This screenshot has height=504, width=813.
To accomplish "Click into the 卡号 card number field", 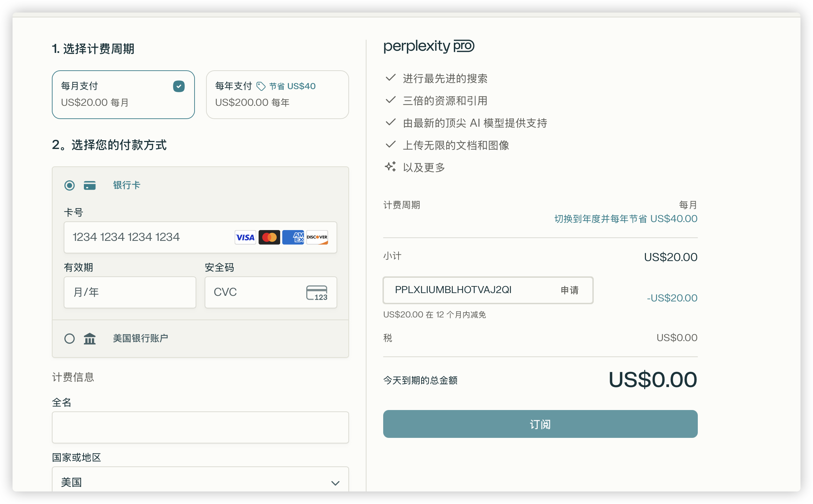I will [x=200, y=237].
